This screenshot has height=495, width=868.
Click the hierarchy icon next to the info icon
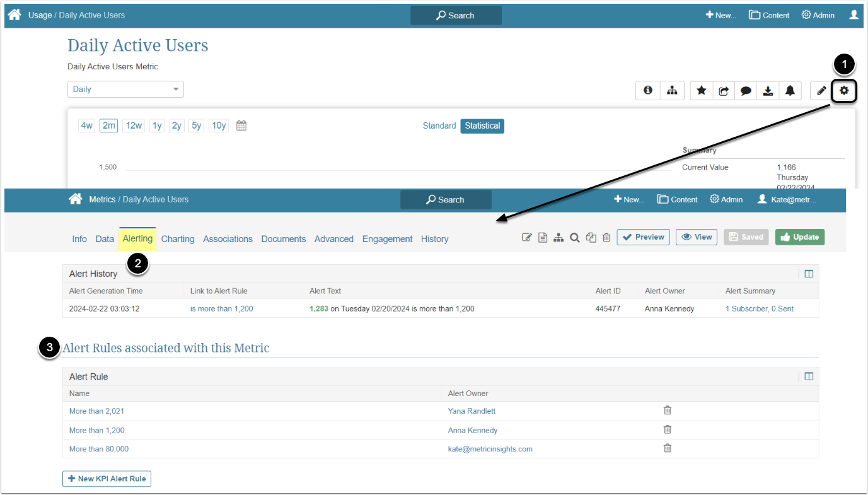click(672, 91)
